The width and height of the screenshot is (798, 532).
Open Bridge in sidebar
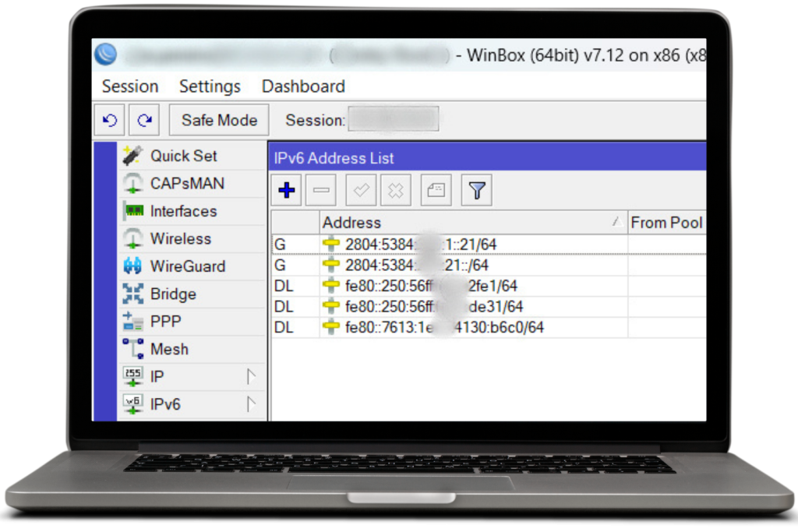pos(192,294)
